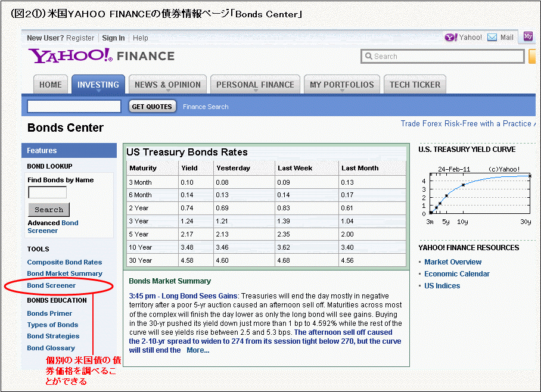541x392 pixels.
Task: Open Composite Bond Rates link
Action: [x=64, y=262]
